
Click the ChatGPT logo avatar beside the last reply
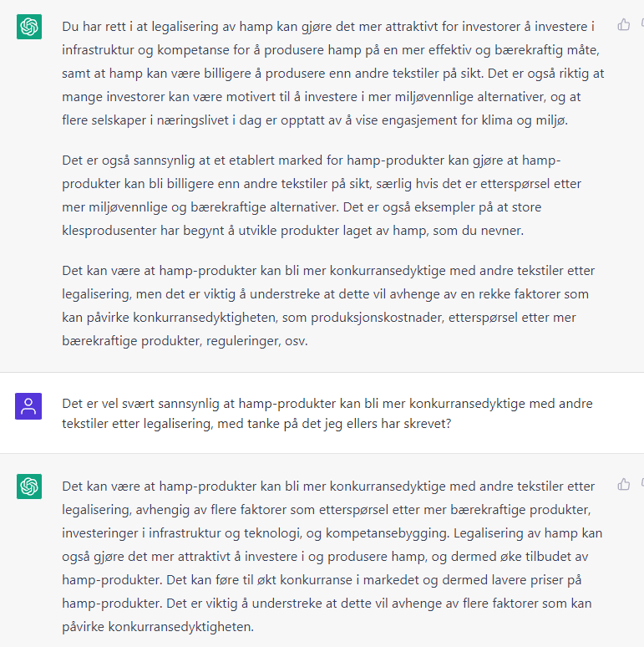tap(29, 487)
